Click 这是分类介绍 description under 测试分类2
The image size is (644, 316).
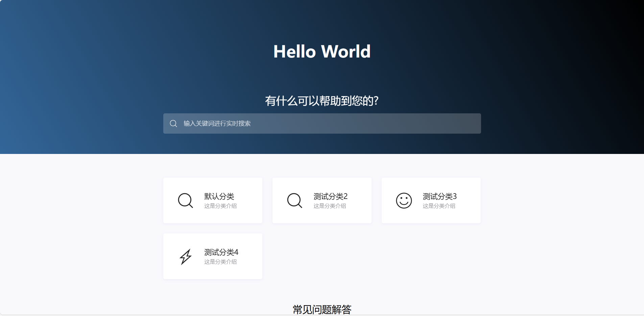(x=330, y=206)
